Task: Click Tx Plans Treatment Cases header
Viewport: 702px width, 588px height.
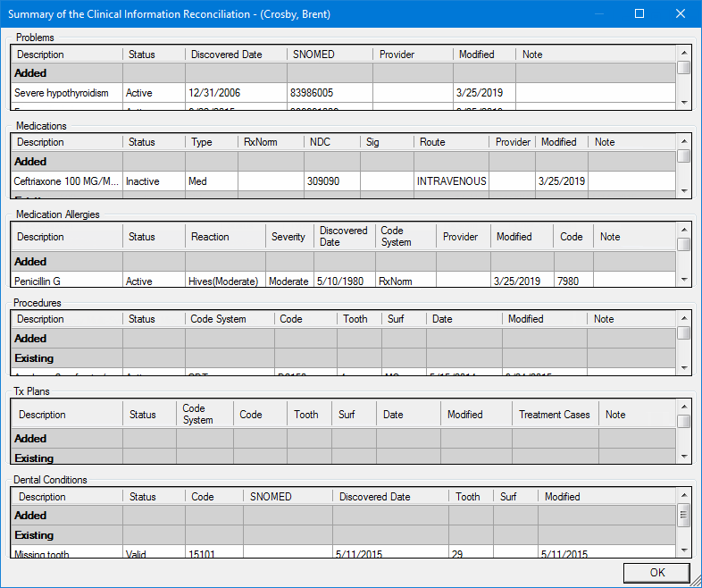Action: pos(556,415)
